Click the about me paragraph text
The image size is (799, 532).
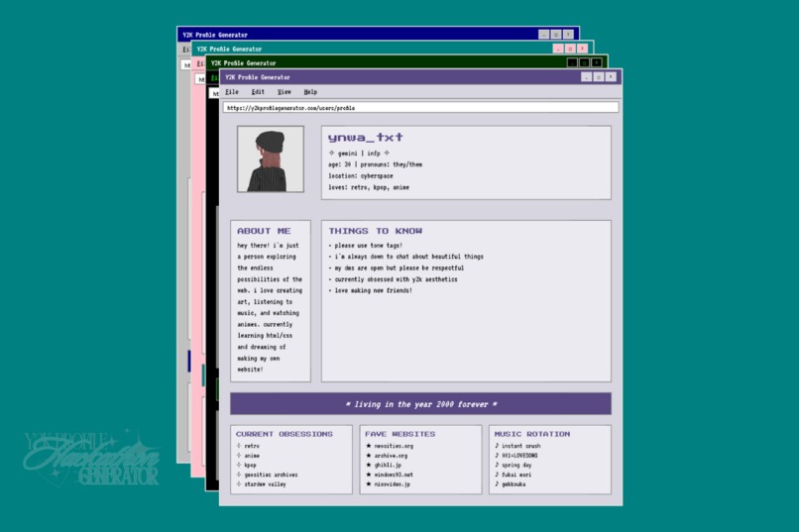[270, 307]
